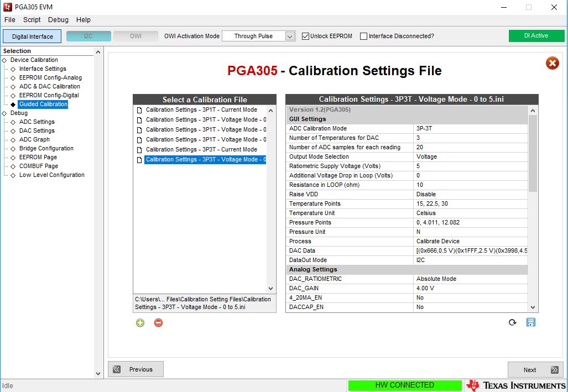Open ADC Graph in the tree
Viewport: 568px width, 392px height.
pos(34,139)
